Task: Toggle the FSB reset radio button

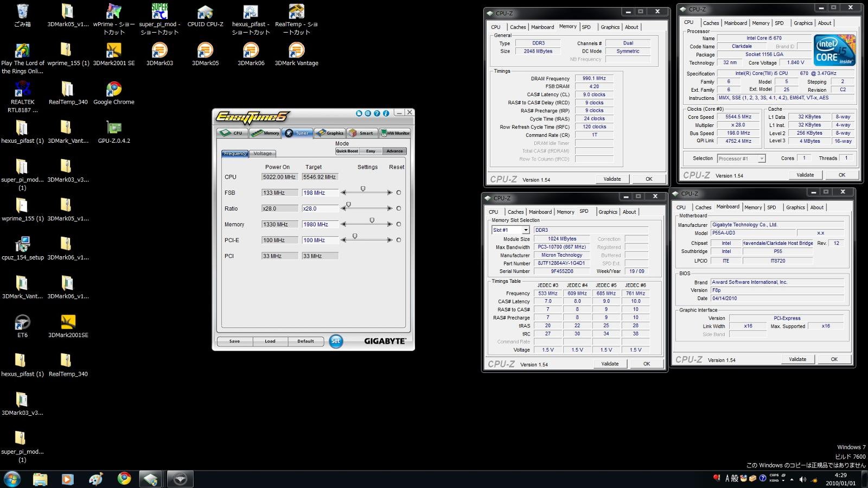Action: click(x=399, y=193)
